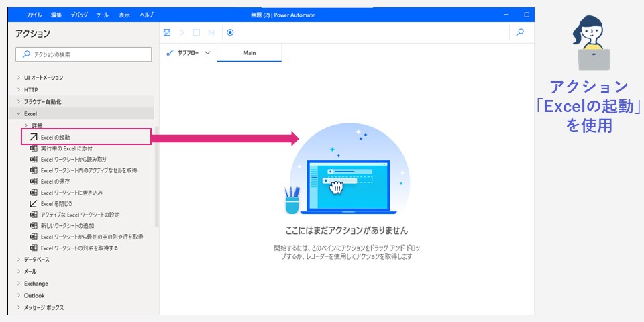The image size is (644, 322).
Task: Click the subflow icon next to サブフロー
Action: tap(170, 53)
